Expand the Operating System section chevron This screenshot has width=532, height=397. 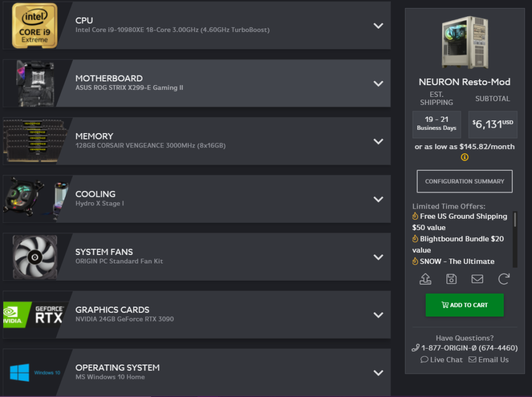tap(378, 373)
